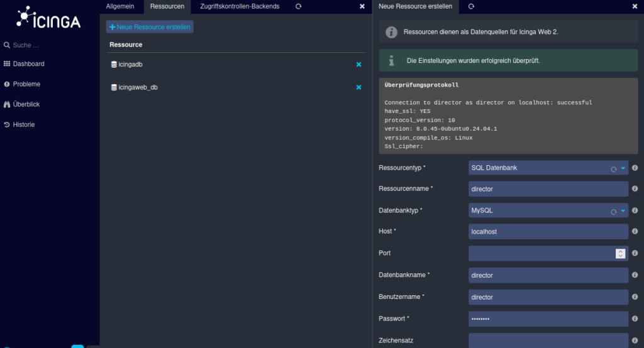This screenshot has height=348, width=644.
Task: Refresh the Neue Ressource erstellen panel
Action: [x=471, y=6]
